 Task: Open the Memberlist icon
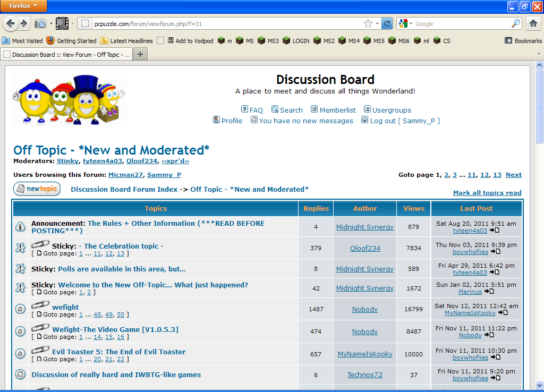[x=314, y=109]
